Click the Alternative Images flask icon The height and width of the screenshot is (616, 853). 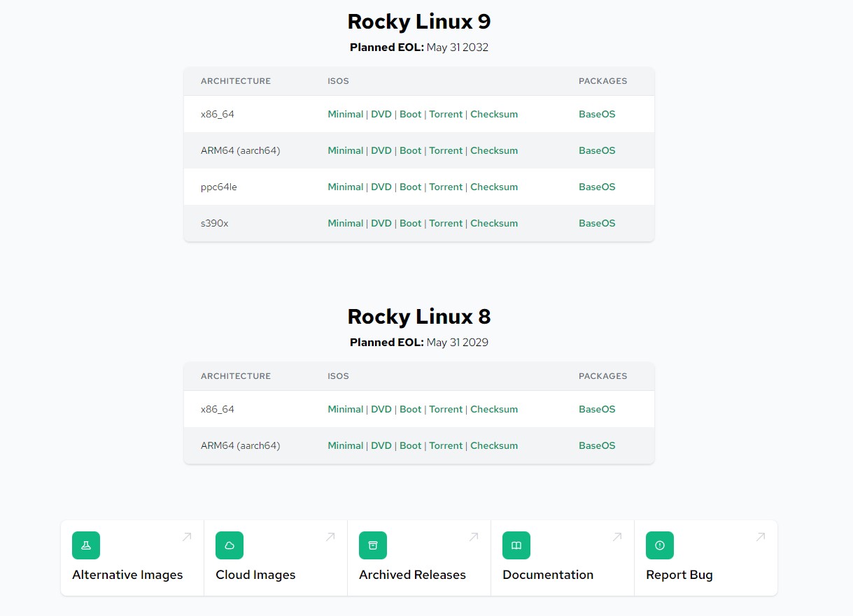(86, 545)
